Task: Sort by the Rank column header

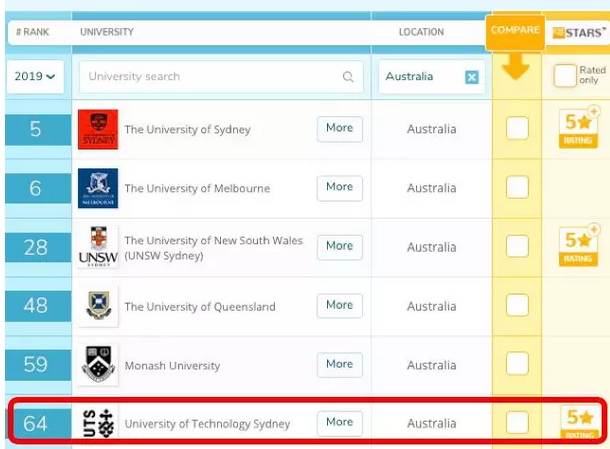Action: pyautogui.click(x=33, y=32)
